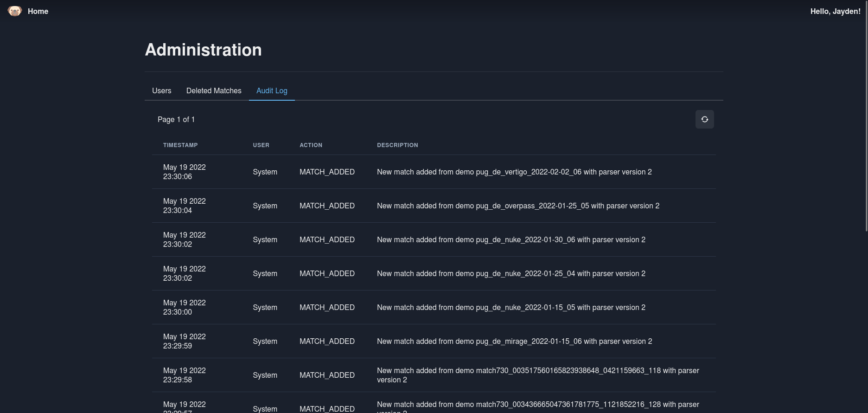The height and width of the screenshot is (413, 868).
Task: Click the Page 1 of 1 indicator
Action: pos(176,119)
